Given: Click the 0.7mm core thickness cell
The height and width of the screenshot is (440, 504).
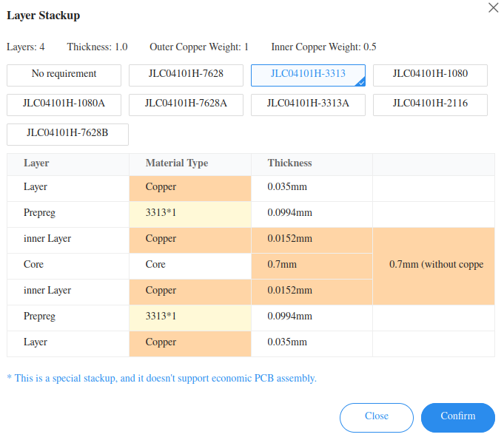Looking at the screenshot, I should pyautogui.click(x=312, y=265).
